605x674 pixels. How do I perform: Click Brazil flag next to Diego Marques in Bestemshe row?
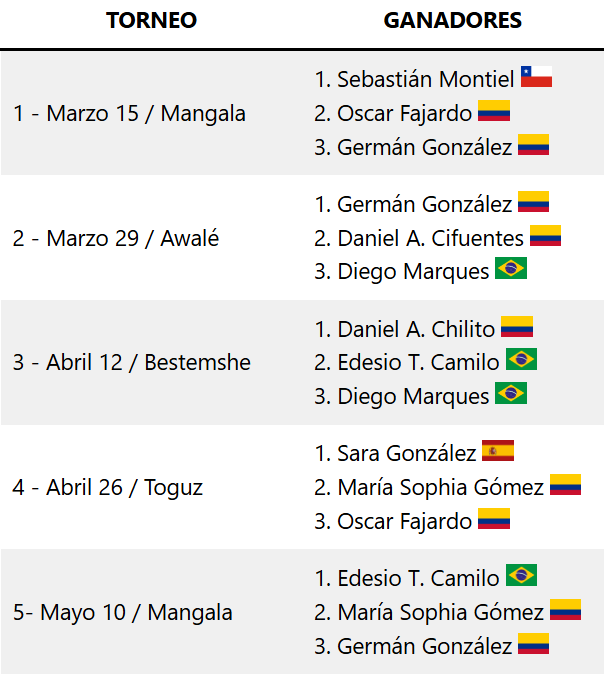[511, 393]
